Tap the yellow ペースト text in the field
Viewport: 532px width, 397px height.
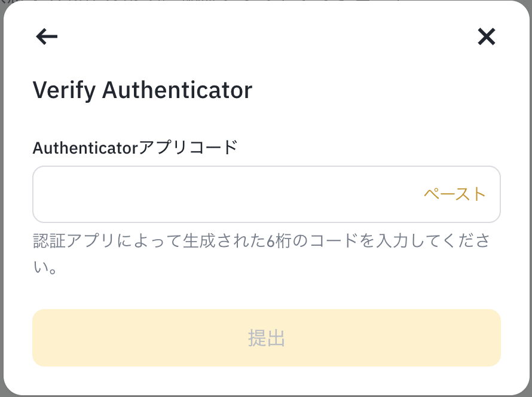454,194
